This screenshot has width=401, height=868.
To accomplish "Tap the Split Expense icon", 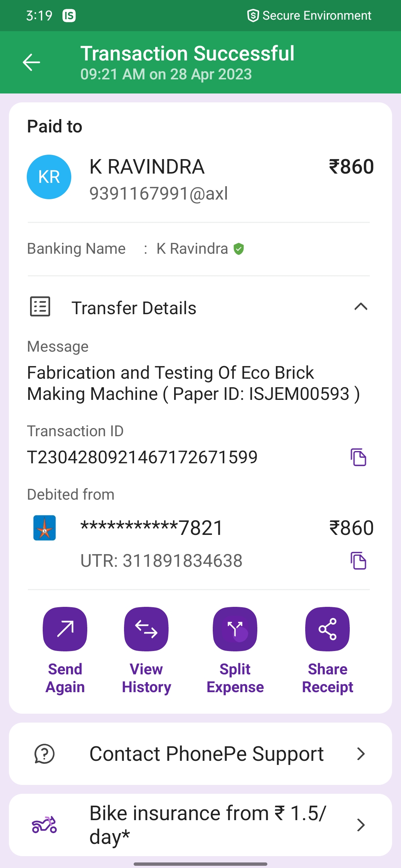I will [x=235, y=629].
